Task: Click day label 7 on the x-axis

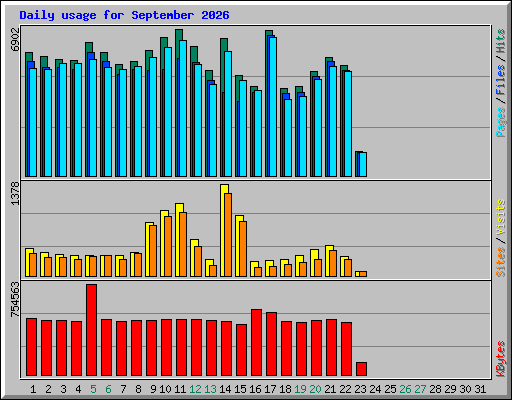Action: [123, 389]
